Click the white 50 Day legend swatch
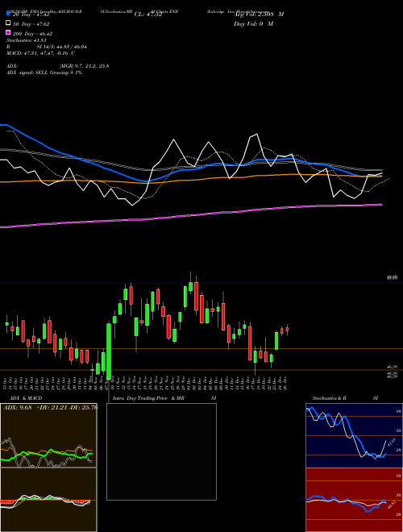 pos(9,23)
